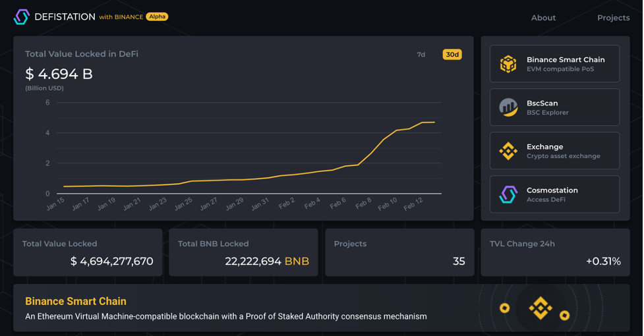Image resolution: width=644 pixels, height=336 pixels.
Task: Switch chart range to 7d
Action: (x=421, y=55)
